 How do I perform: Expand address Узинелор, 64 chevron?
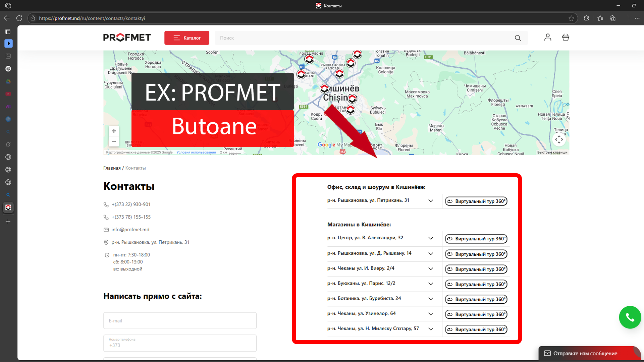click(431, 314)
